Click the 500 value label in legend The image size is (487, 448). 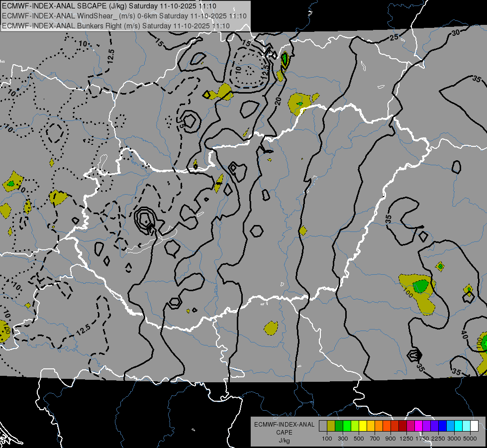point(359,439)
